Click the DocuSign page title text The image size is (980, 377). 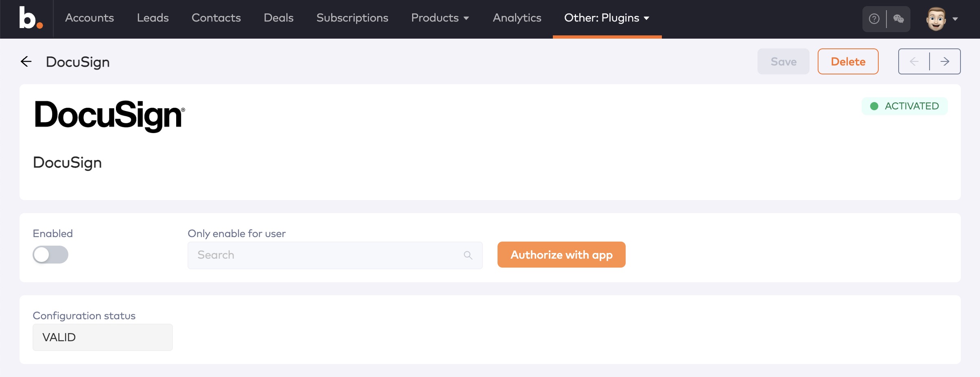(78, 62)
